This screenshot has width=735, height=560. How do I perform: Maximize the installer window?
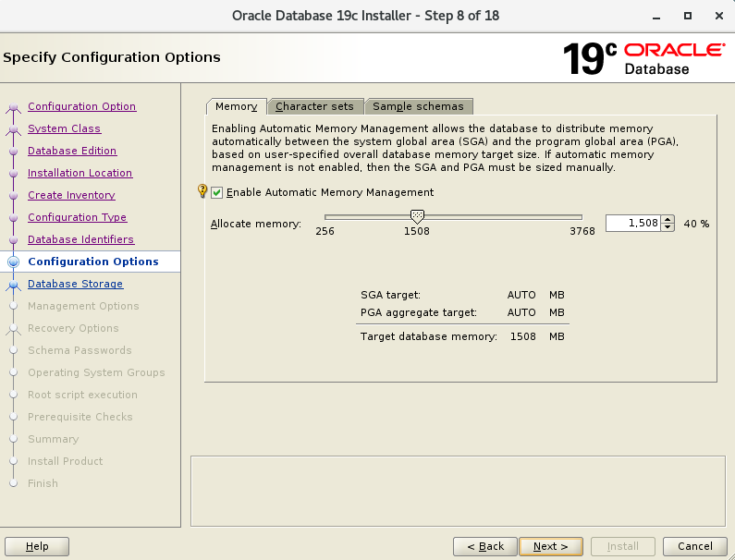(688, 16)
